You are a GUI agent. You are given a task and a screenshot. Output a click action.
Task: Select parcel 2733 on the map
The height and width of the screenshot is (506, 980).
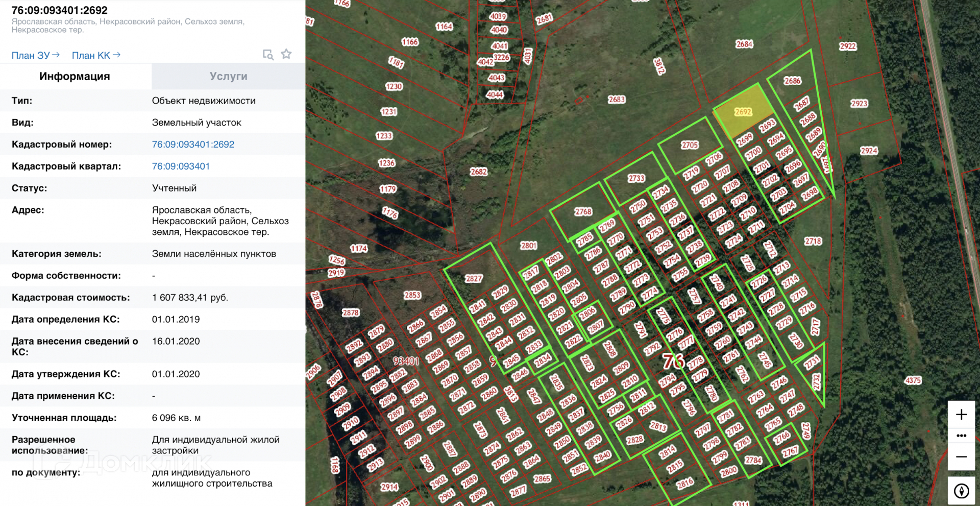click(636, 178)
